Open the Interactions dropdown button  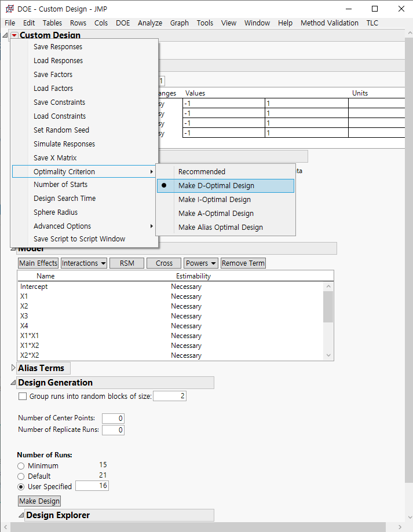click(x=84, y=263)
